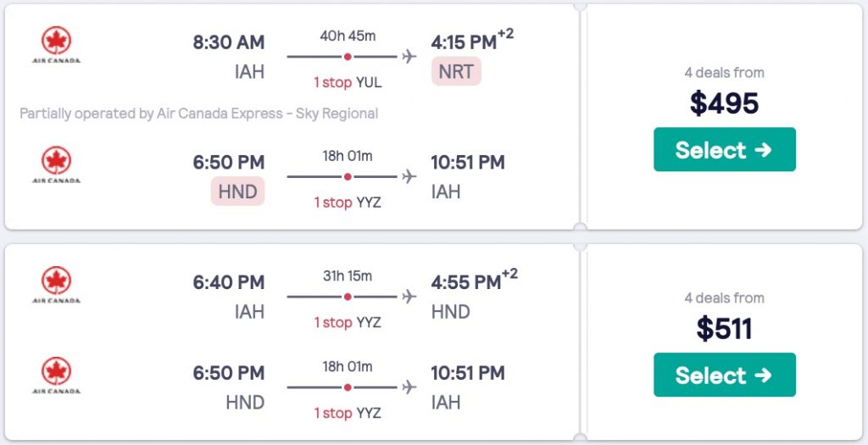This screenshot has height=445, width=868.
Task: Click the highlighted NRT airport badge
Action: click(456, 72)
